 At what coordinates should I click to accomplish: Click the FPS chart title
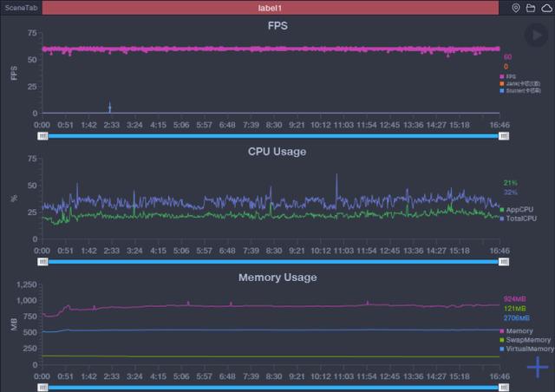point(277,26)
